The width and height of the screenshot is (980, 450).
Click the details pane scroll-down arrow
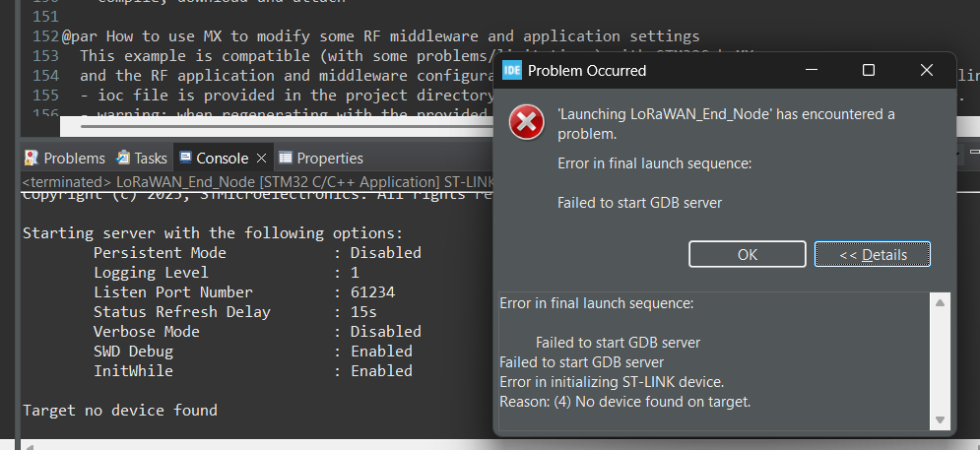click(x=941, y=420)
